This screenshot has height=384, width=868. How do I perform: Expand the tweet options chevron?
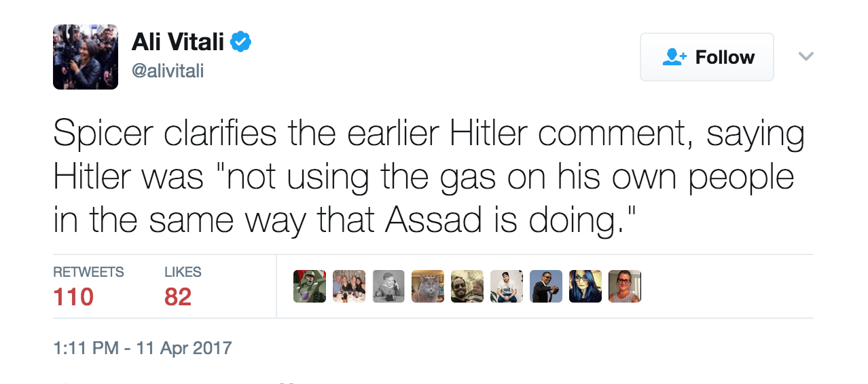[x=806, y=56]
